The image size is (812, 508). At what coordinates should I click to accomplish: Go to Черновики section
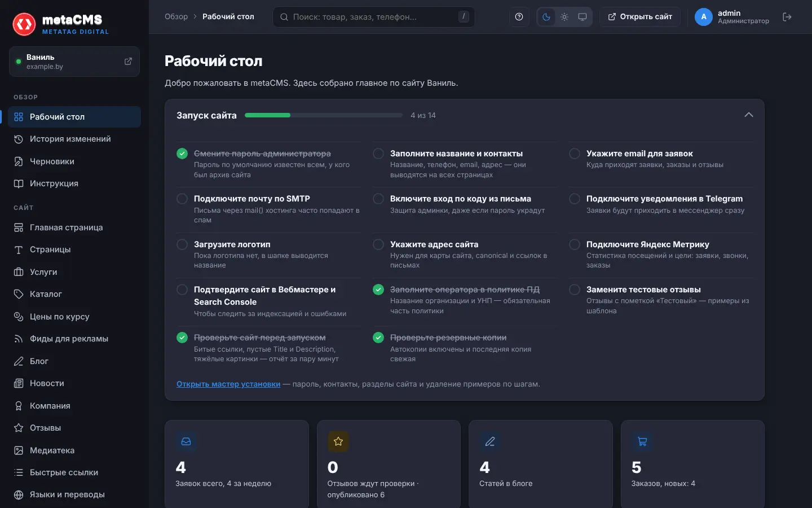pyautogui.click(x=74, y=161)
